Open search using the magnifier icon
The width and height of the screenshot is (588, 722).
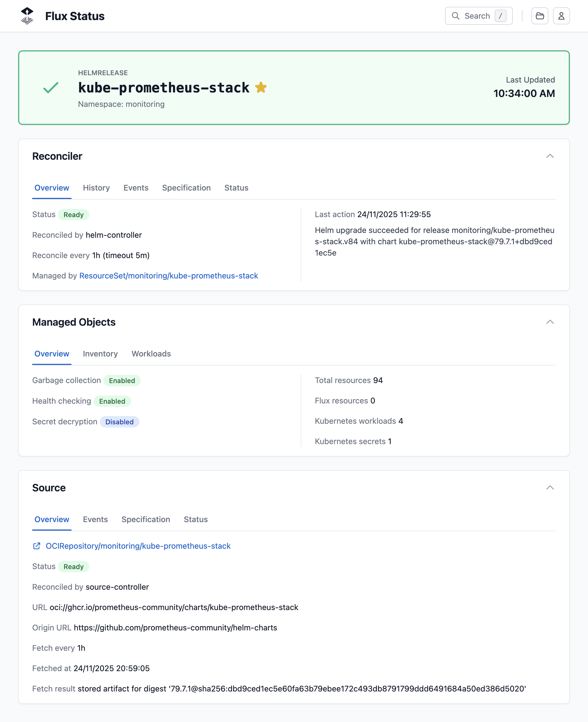(456, 16)
